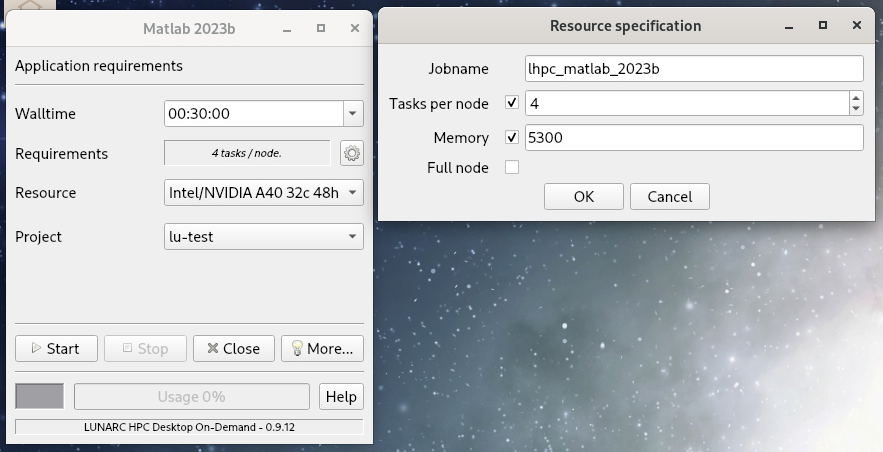
Task: Click the Usage 0% progress bar
Action: 192,397
